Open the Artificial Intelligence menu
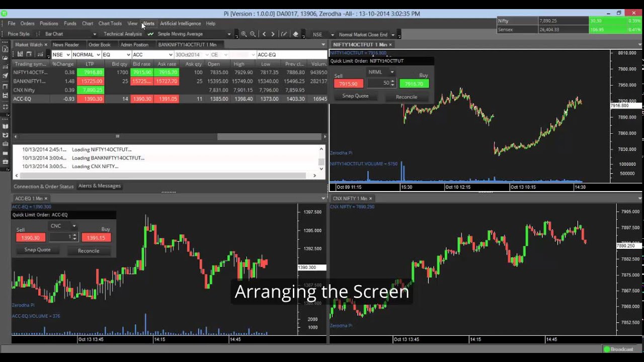The width and height of the screenshot is (644, 362). coord(180,24)
